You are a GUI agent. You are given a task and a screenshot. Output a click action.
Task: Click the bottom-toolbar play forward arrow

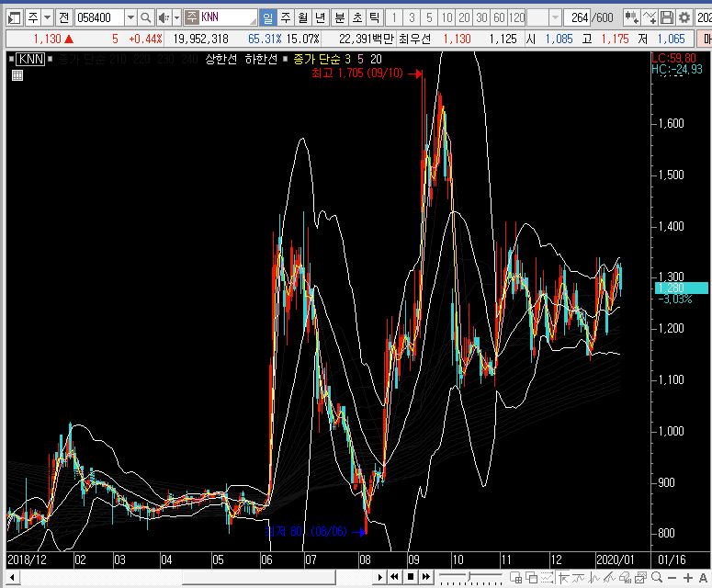(380, 577)
